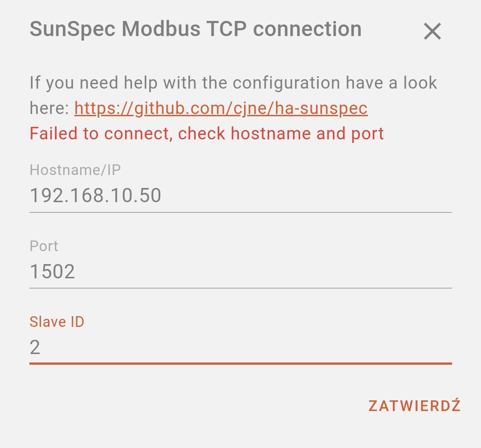481x448 pixels.
Task: Click the Hostname/IP field label
Action: (75, 170)
